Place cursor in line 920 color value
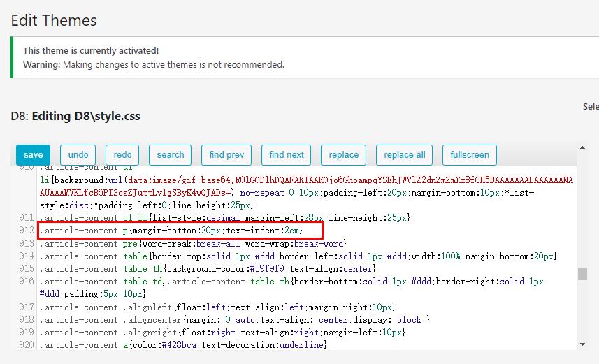 tap(180, 345)
